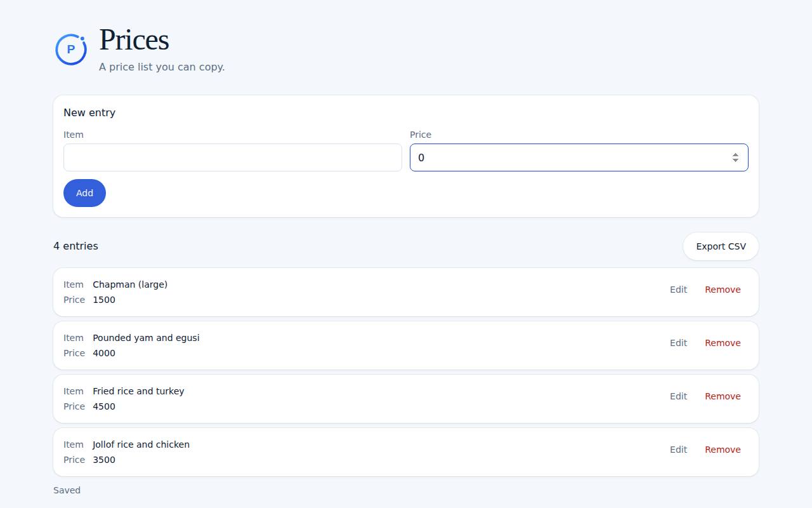The width and height of the screenshot is (812, 508).
Task: Click the 'Saved' status message
Action: [67, 490]
